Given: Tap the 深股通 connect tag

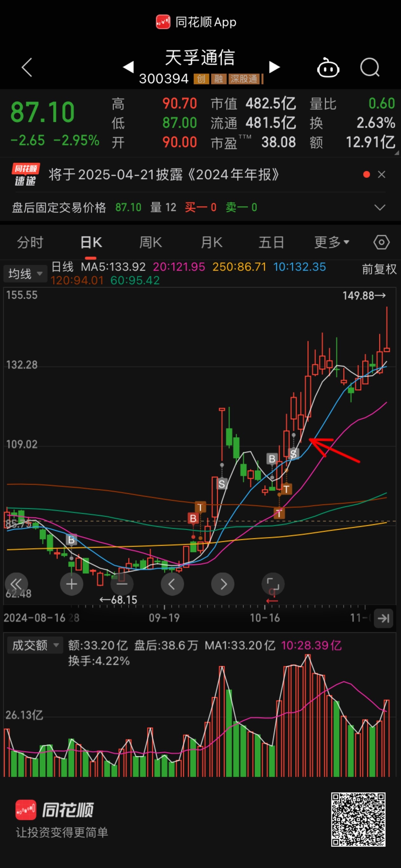Looking at the screenshot, I should [244, 79].
